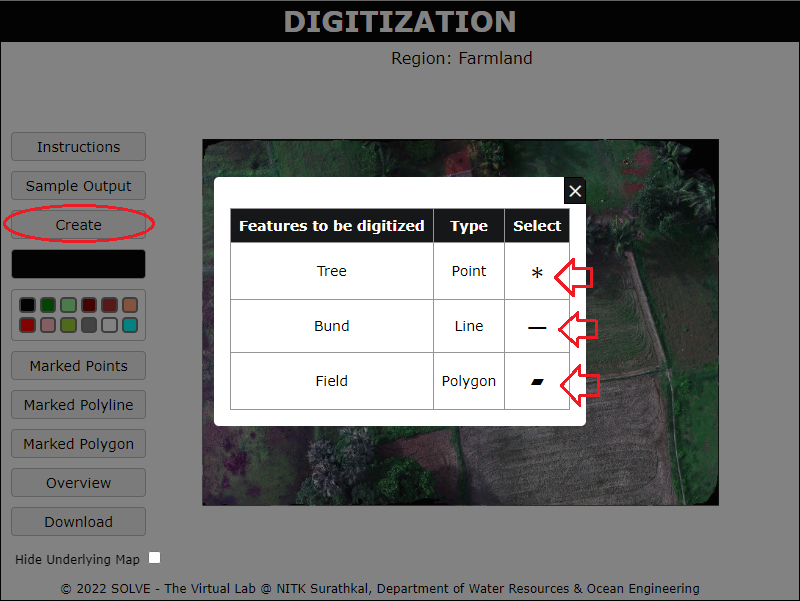Viewport: 800px width, 601px height.
Task: Download the digitized output
Action: click(x=78, y=522)
